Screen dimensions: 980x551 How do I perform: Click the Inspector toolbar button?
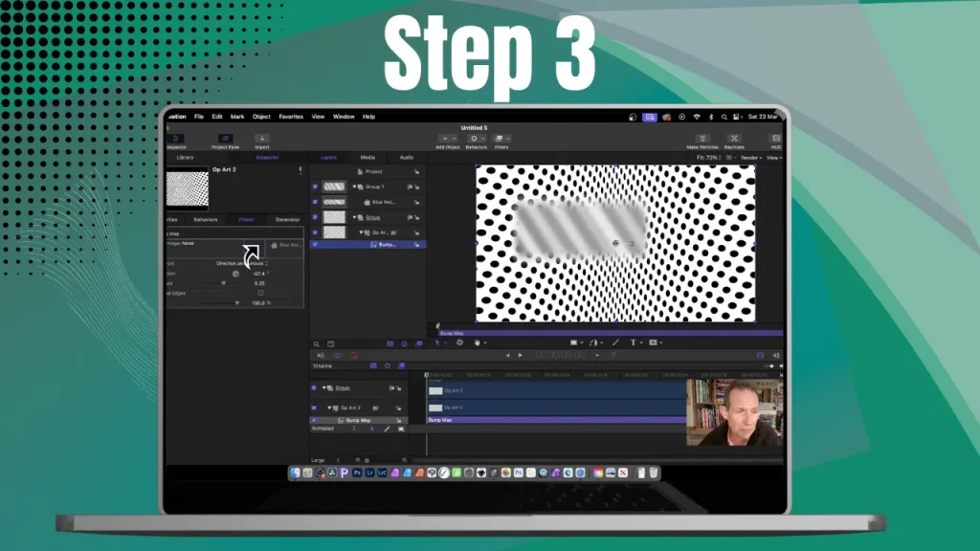coord(176,139)
